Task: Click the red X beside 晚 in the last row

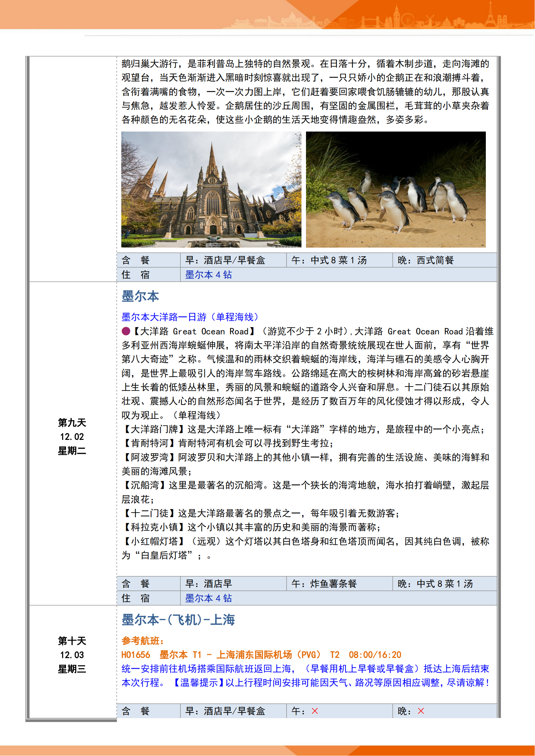Action: click(421, 711)
